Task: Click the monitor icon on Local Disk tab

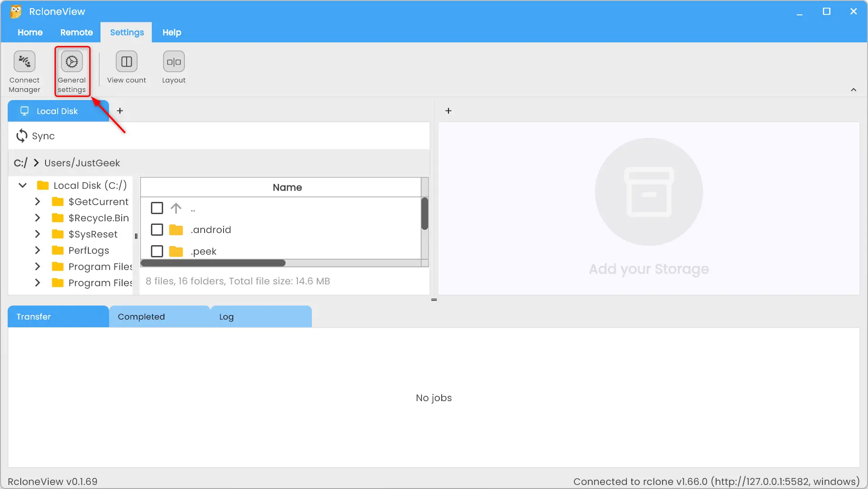Action: click(25, 111)
